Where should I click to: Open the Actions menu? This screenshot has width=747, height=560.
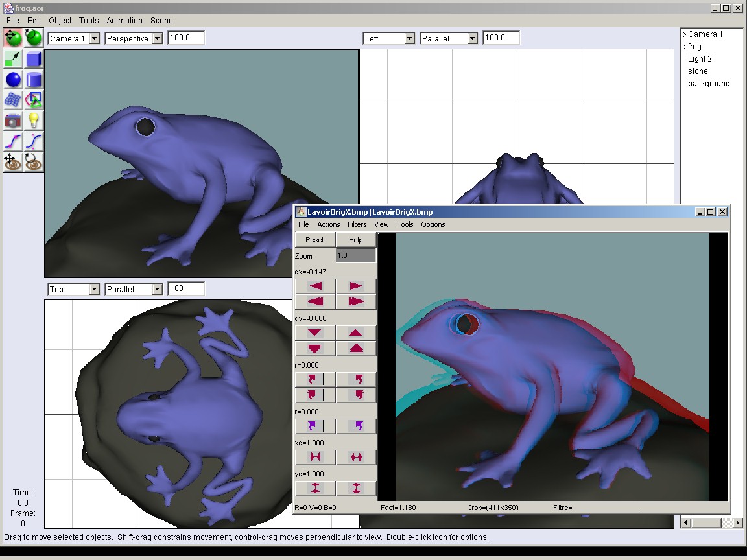(329, 224)
